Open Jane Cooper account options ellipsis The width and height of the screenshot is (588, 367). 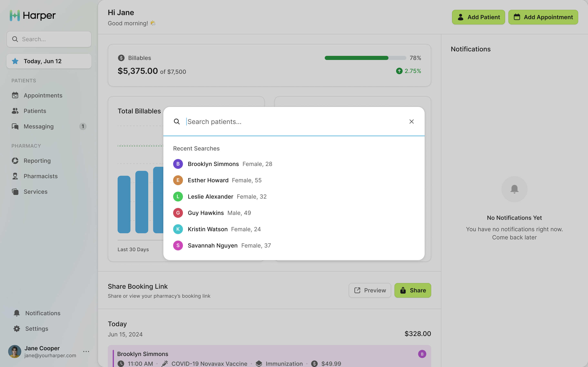point(86,352)
